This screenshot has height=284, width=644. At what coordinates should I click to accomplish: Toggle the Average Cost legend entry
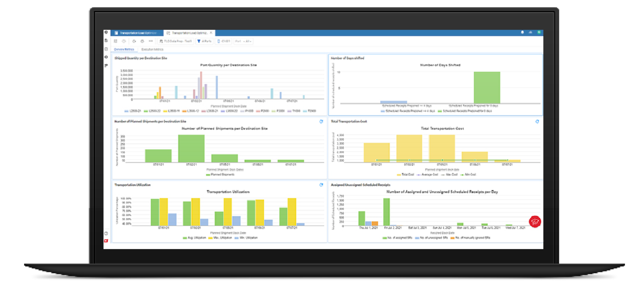pos(427,175)
